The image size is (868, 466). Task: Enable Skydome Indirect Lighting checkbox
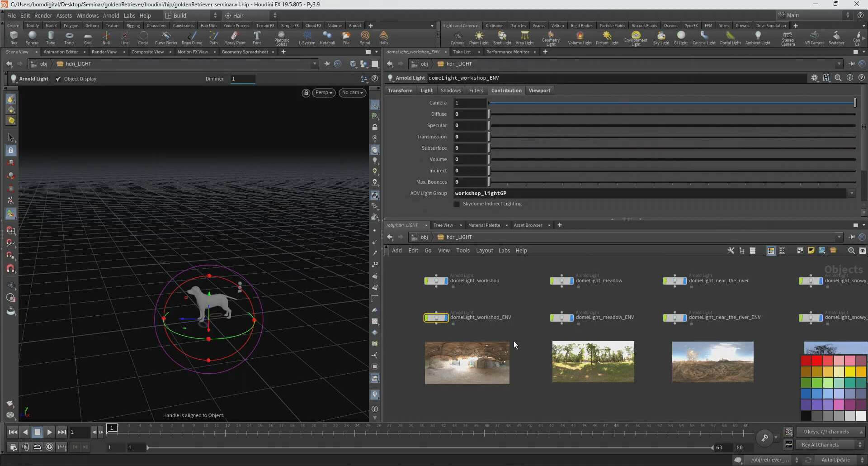[x=457, y=204]
